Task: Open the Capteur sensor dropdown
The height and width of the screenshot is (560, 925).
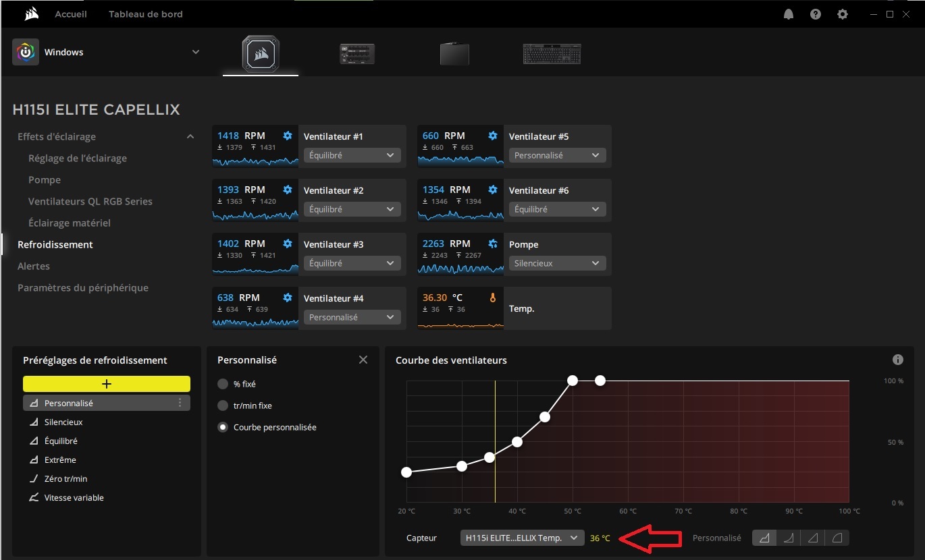Action: [523, 538]
